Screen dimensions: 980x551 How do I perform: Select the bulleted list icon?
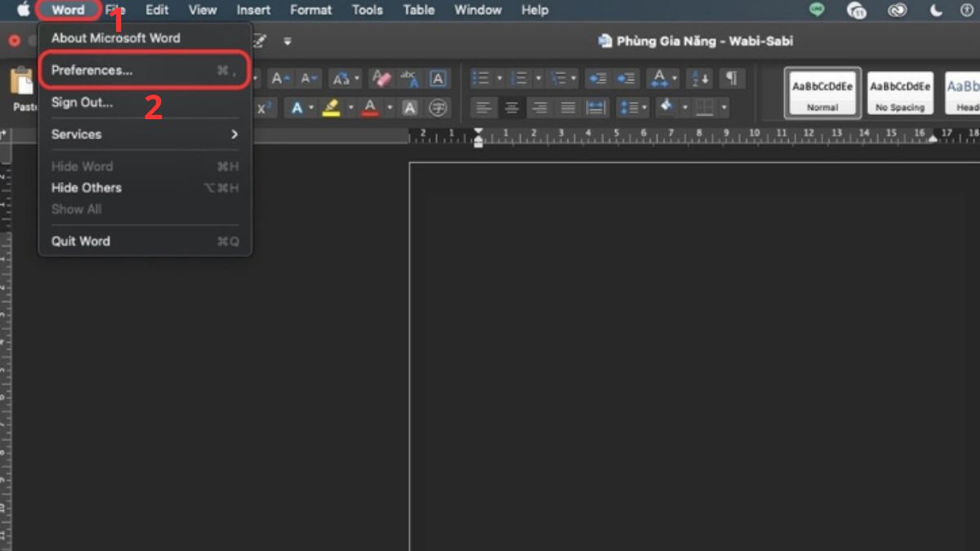click(482, 78)
